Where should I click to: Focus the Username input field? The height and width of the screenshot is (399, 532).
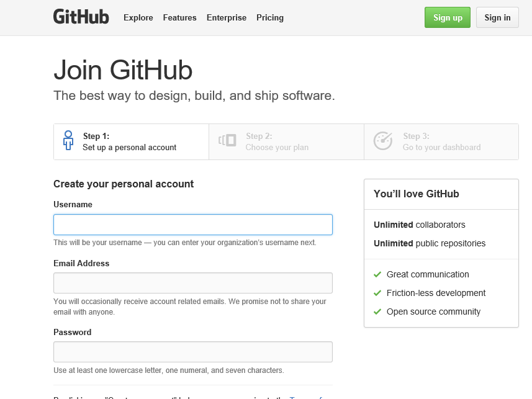(192, 225)
